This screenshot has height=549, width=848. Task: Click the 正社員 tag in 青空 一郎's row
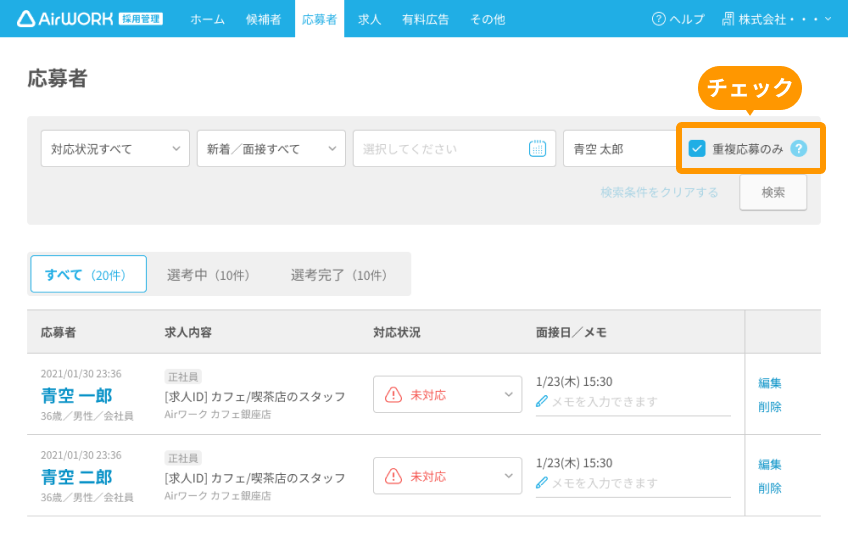(183, 376)
